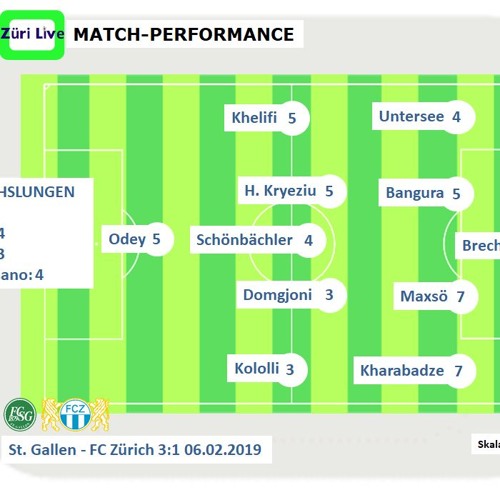The height and width of the screenshot is (500, 500).
Task: Click the St. Gallen - FC Zürich score caption
Action: 136,450
